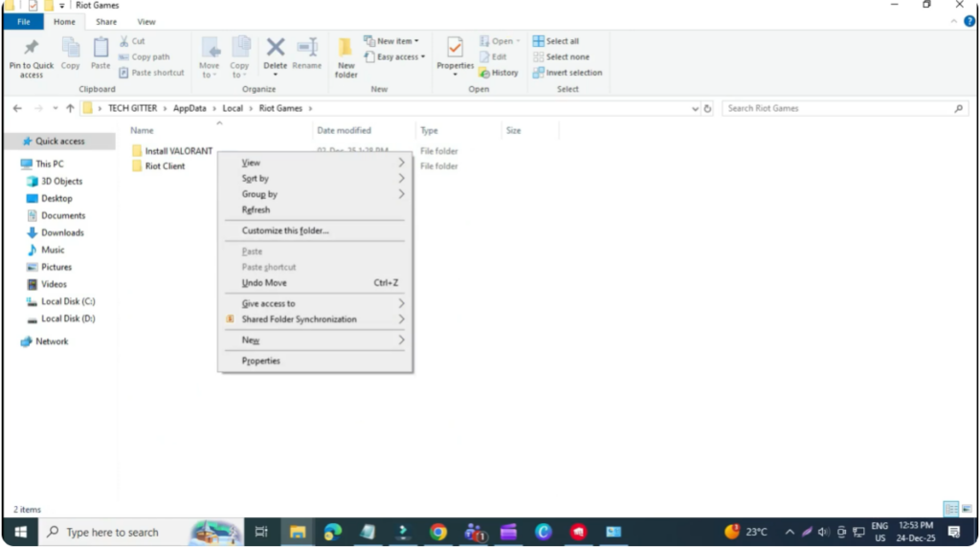Click the volume speaker tray icon
980x547 pixels.
(x=824, y=532)
